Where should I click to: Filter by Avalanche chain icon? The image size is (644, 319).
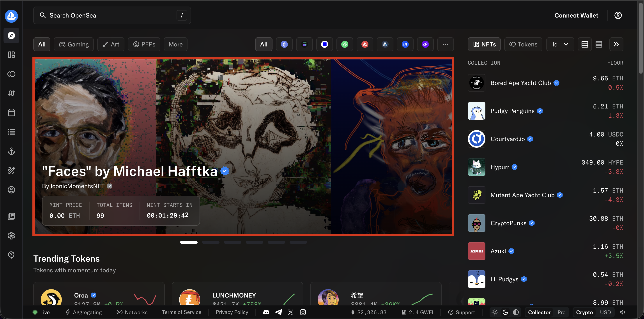[x=365, y=44]
